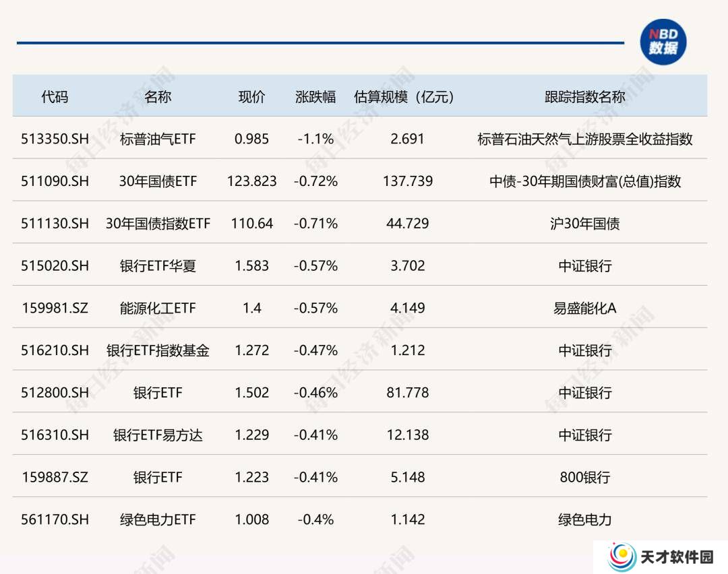This screenshot has width=728, height=574.
Task: Click price 1.223
Action: click(251, 477)
